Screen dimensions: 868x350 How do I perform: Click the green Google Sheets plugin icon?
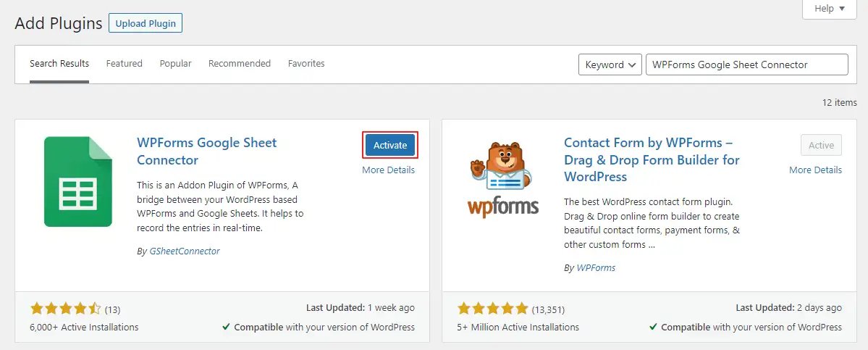tap(78, 182)
